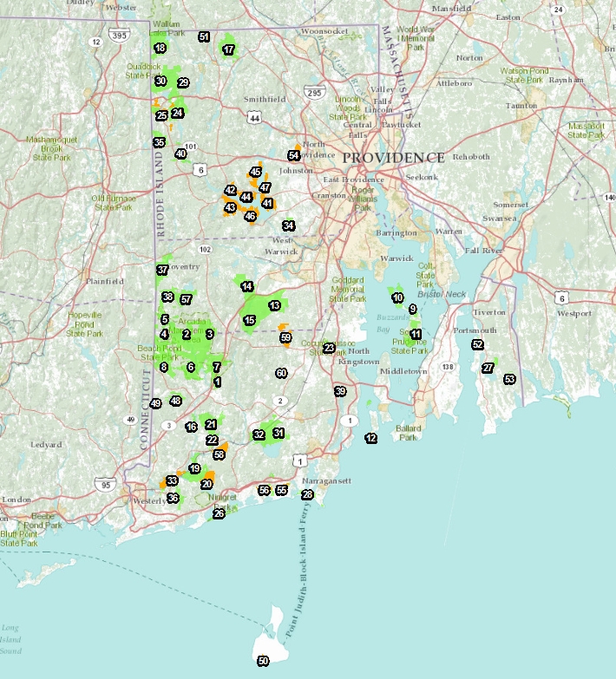616x679 pixels.
Task: Open map marker number 23
Action: 329,348
